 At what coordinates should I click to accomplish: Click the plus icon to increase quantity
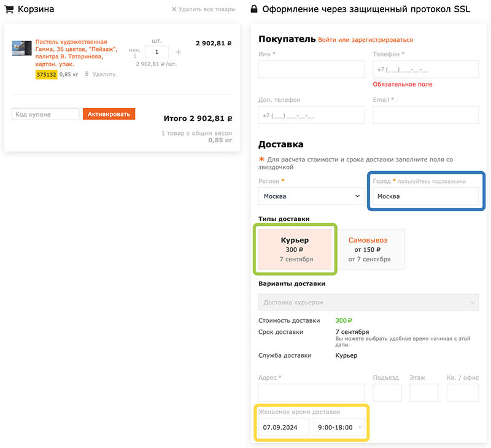coord(179,53)
